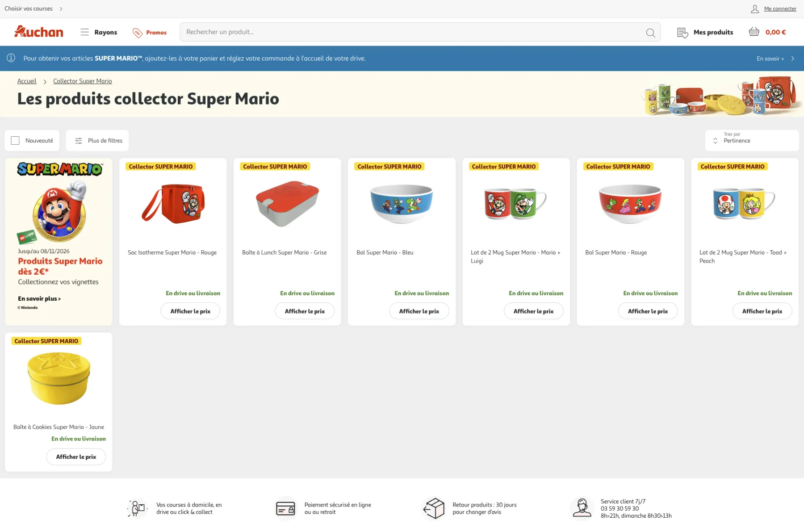Open the Bol Super Mario Bleu image
This screenshot has height=532, width=804.
coord(402,203)
